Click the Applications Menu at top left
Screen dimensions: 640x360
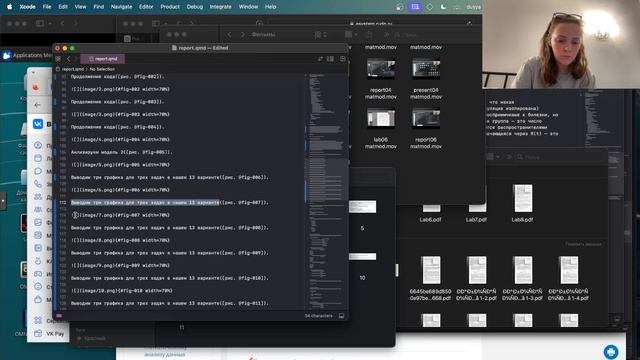(x=27, y=55)
